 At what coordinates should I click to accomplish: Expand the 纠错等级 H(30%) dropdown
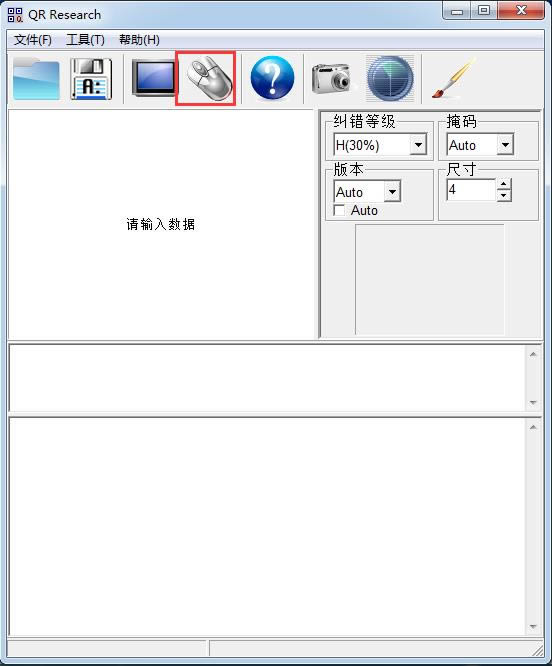(418, 145)
